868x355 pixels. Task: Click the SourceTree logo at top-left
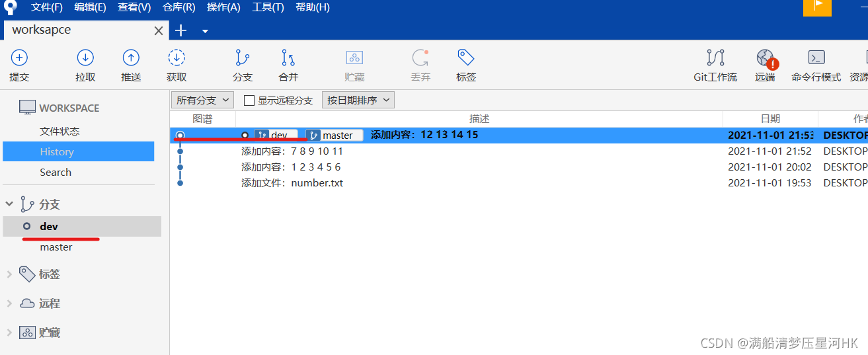pos(10,7)
